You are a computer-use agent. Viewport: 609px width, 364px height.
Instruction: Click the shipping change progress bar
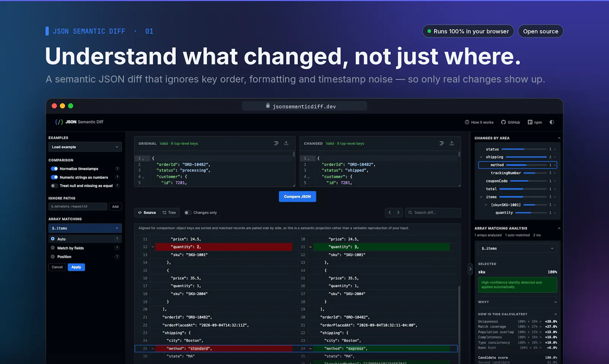pos(526,157)
